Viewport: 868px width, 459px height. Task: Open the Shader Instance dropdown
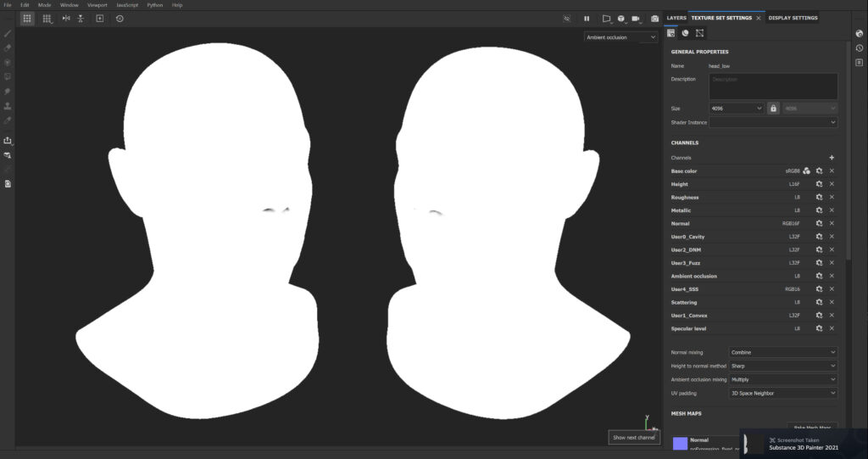point(773,122)
